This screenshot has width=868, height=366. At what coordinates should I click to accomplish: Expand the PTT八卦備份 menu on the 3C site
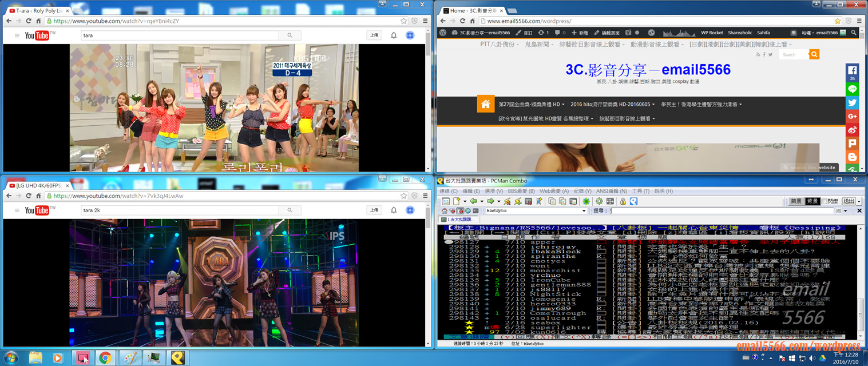pos(499,44)
